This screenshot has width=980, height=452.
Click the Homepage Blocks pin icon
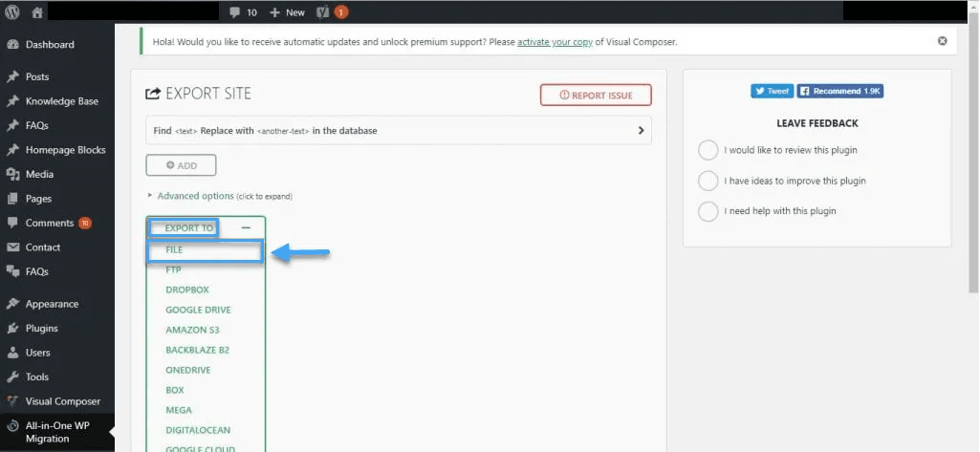click(12, 150)
